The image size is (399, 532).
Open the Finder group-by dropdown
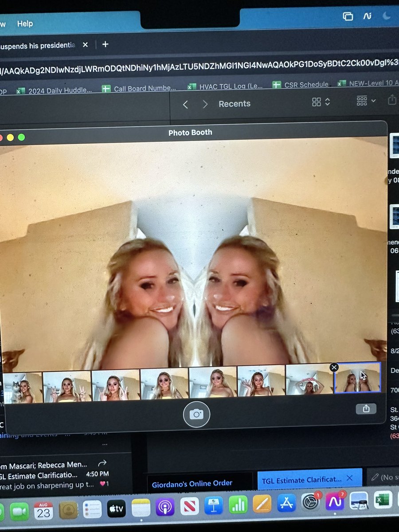366,101
